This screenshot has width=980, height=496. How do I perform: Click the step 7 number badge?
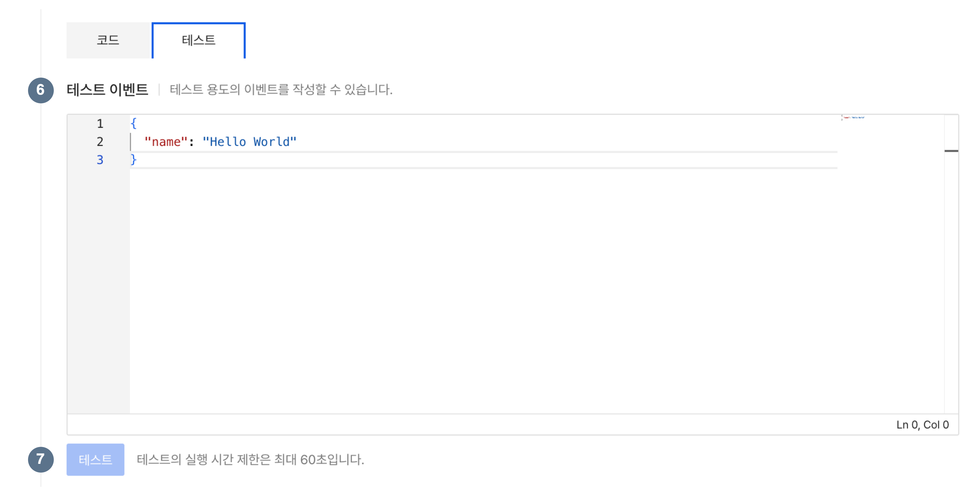[x=41, y=459]
